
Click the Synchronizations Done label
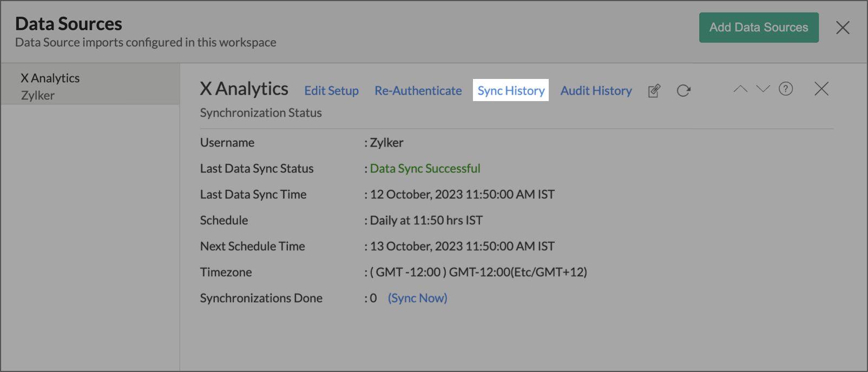click(261, 298)
